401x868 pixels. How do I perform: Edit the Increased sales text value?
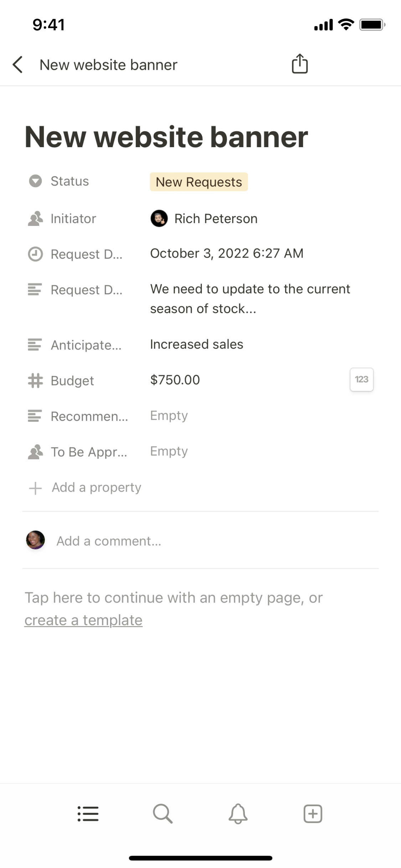pyautogui.click(x=196, y=344)
